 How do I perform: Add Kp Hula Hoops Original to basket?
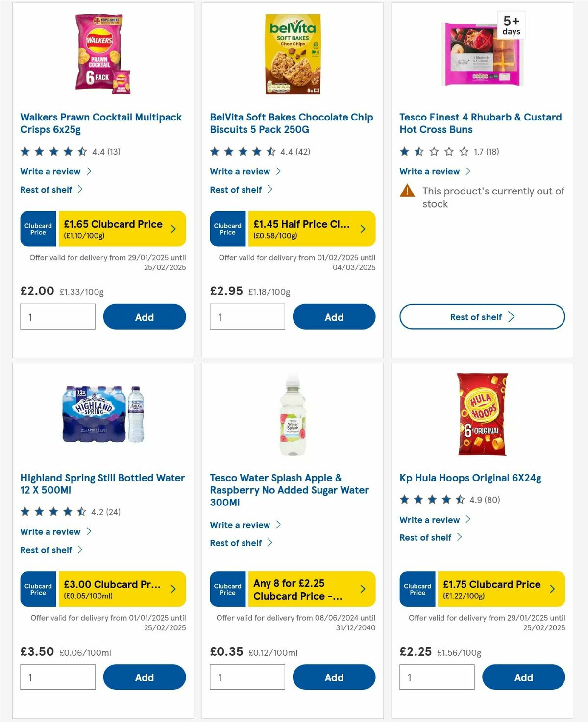(523, 677)
